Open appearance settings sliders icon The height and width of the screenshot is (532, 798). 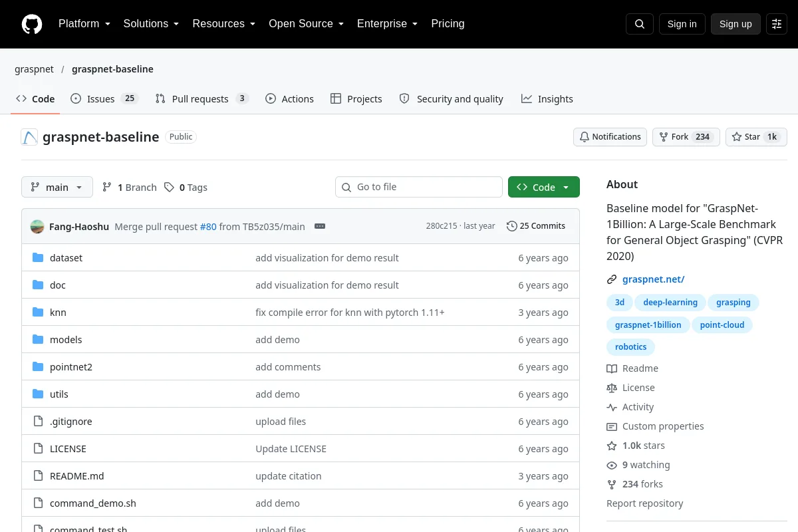click(x=777, y=24)
